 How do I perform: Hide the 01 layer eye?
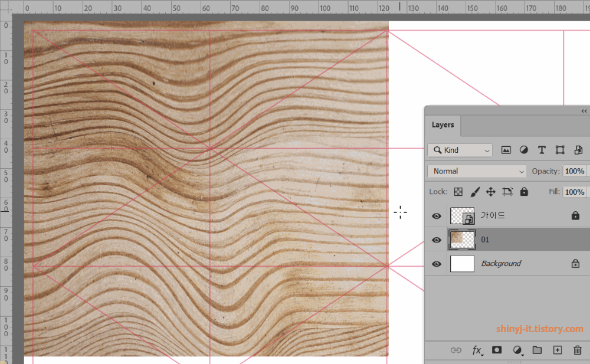pos(437,240)
